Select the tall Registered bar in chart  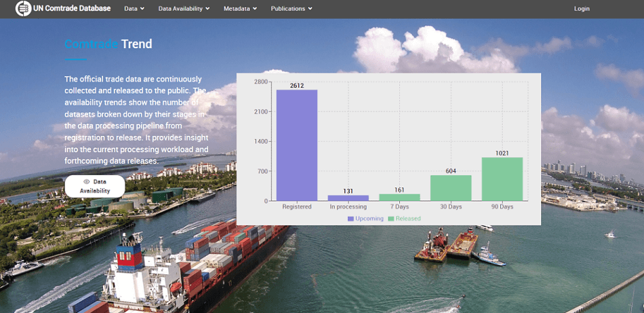click(x=297, y=145)
